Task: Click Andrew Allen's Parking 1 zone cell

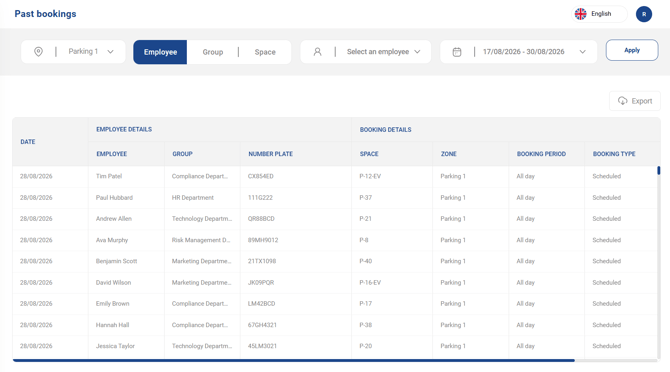Action: 453,219
